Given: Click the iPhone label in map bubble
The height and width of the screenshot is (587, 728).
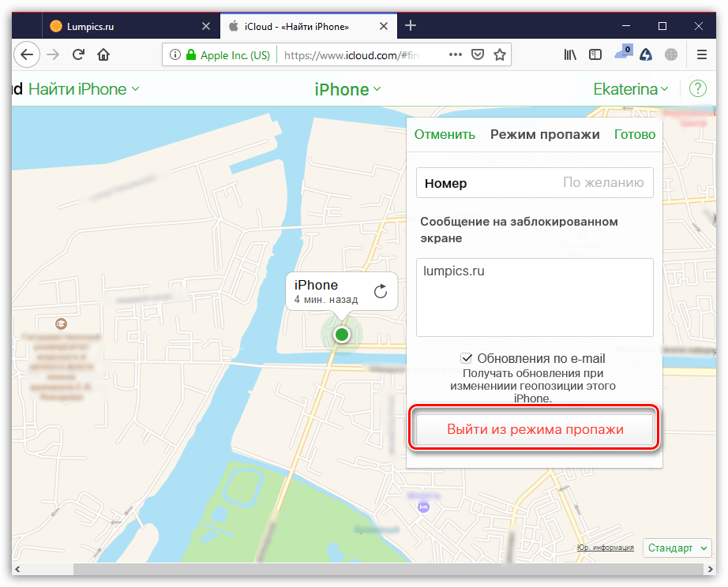Looking at the screenshot, I should [x=316, y=285].
